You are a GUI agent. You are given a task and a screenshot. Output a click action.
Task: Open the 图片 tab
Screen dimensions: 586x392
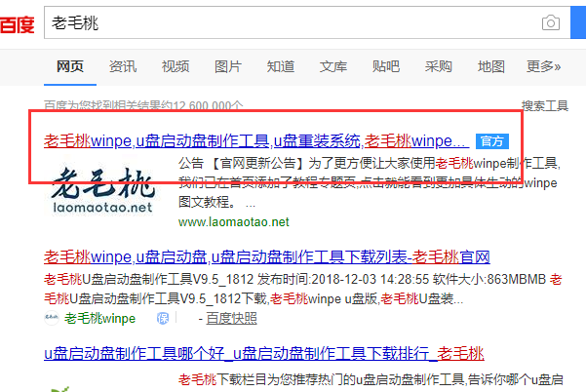tap(228, 66)
